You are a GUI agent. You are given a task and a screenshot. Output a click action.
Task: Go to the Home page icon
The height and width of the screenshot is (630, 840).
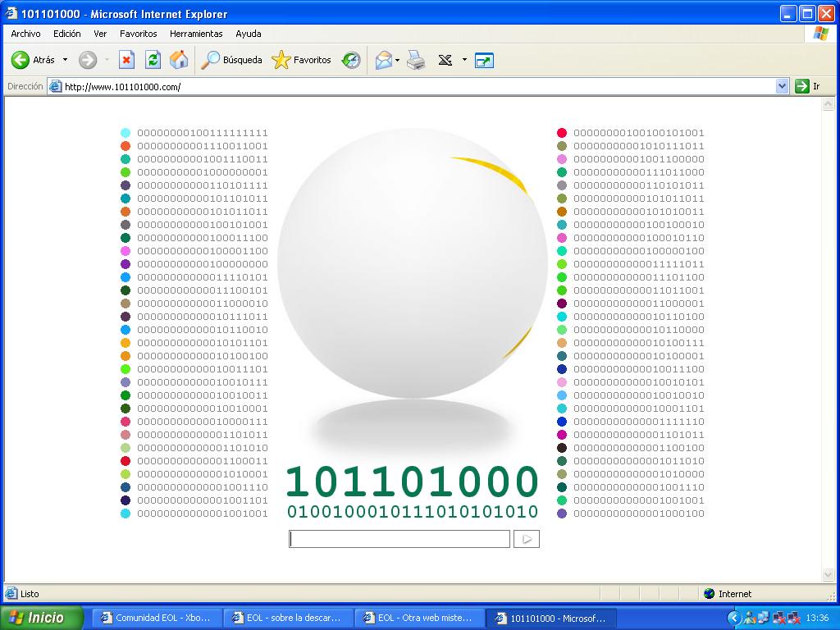coord(178,60)
